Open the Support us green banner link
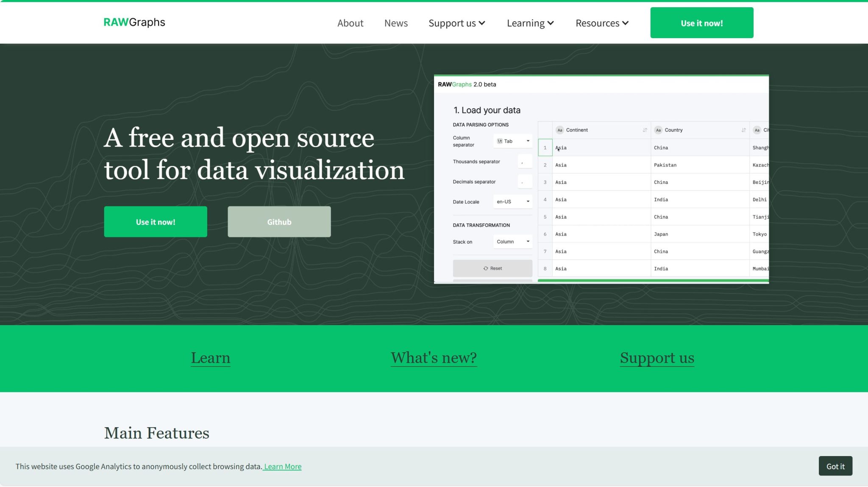This screenshot has width=868, height=487. click(657, 358)
